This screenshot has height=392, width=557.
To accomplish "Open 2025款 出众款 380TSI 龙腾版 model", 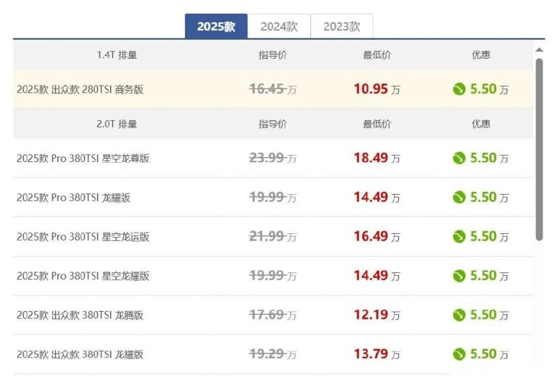I will pos(80,316).
